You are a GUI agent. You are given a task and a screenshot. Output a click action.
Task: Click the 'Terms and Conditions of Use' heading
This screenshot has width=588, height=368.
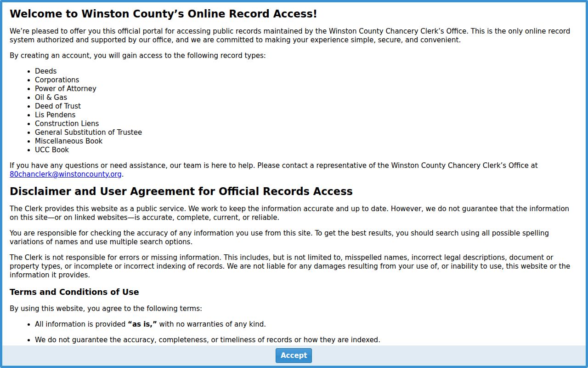pyautogui.click(x=74, y=292)
